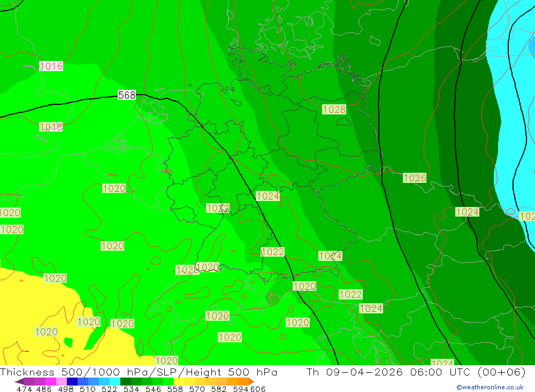Click the legend value 558
This screenshot has width=535, height=392.
tap(175, 389)
